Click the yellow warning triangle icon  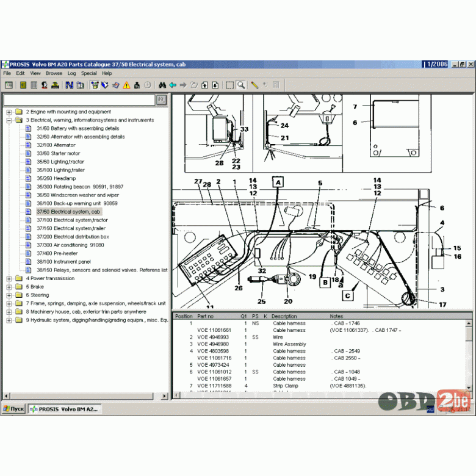tap(126, 85)
